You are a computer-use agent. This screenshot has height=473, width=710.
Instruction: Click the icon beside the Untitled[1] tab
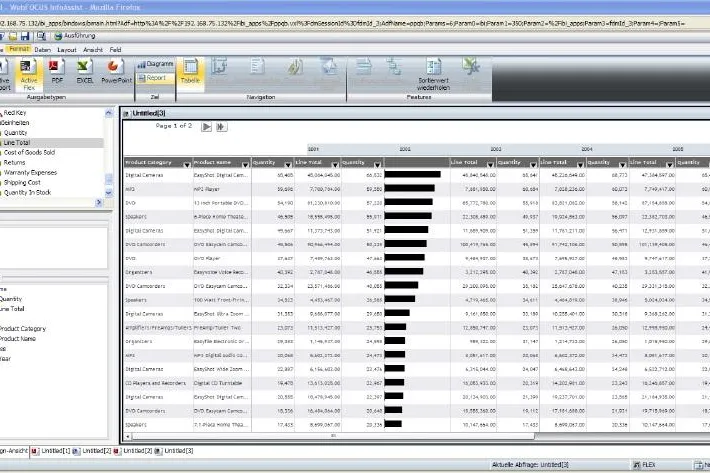35,451
